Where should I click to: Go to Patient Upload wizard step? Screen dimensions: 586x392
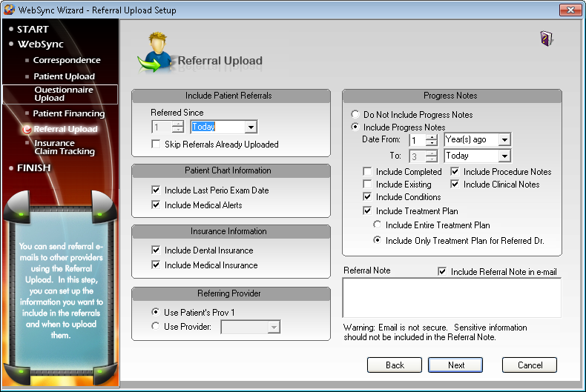point(64,76)
